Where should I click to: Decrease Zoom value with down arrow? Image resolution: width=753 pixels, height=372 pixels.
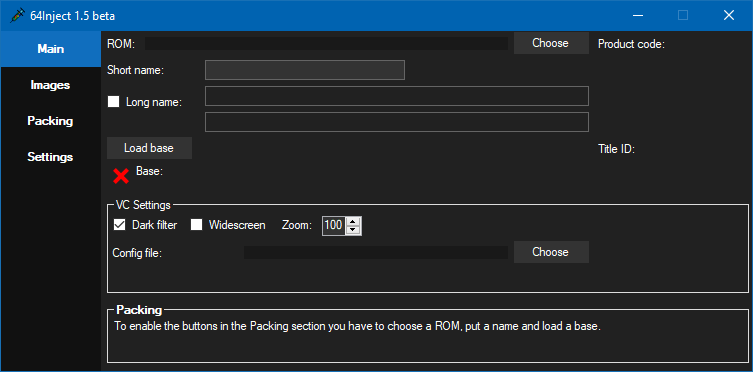click(353, 229)
